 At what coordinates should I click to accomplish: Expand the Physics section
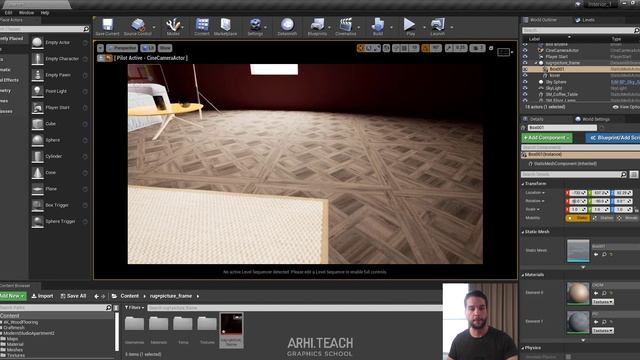tap(523, 348)
